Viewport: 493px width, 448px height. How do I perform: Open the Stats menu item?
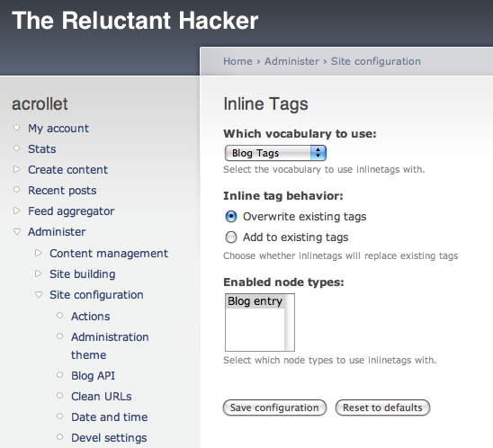41,149
